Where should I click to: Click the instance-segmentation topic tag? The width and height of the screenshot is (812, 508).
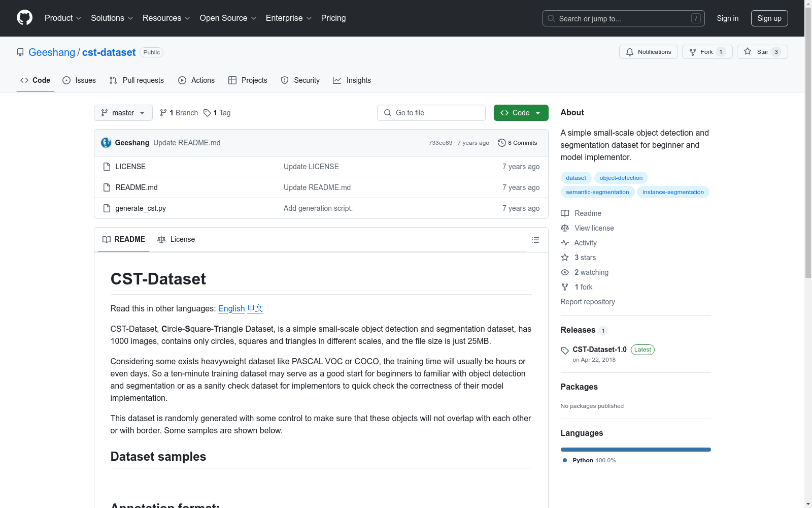point(673,192)
